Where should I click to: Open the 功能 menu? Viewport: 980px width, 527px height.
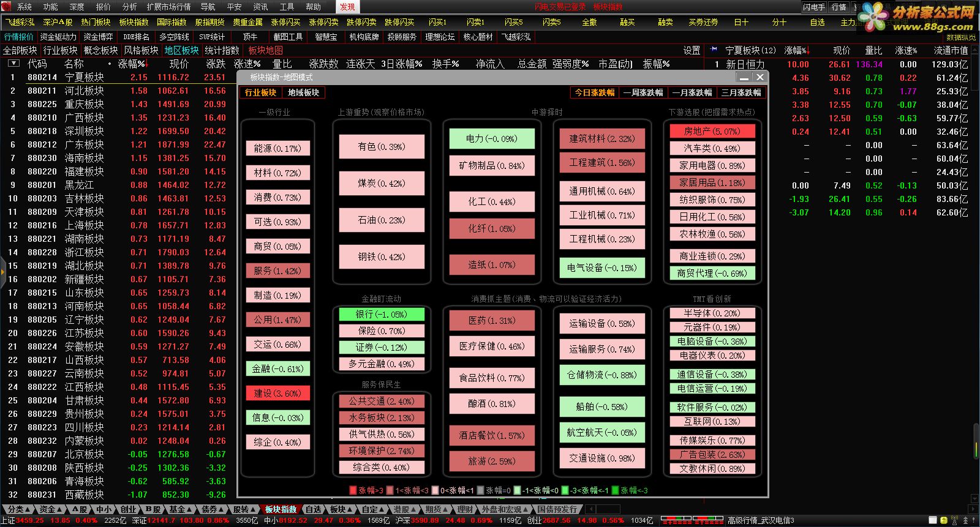tap(50, 7)
